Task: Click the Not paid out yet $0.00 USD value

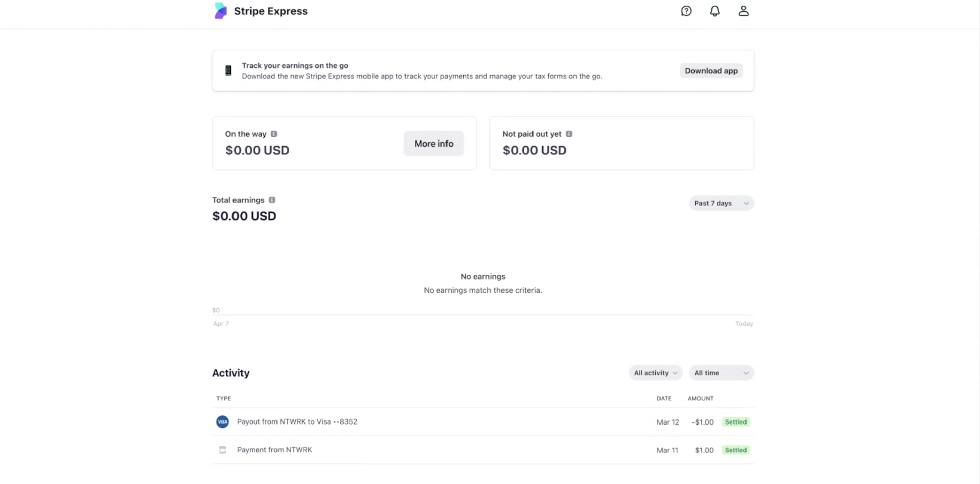Action: [535, 150]
